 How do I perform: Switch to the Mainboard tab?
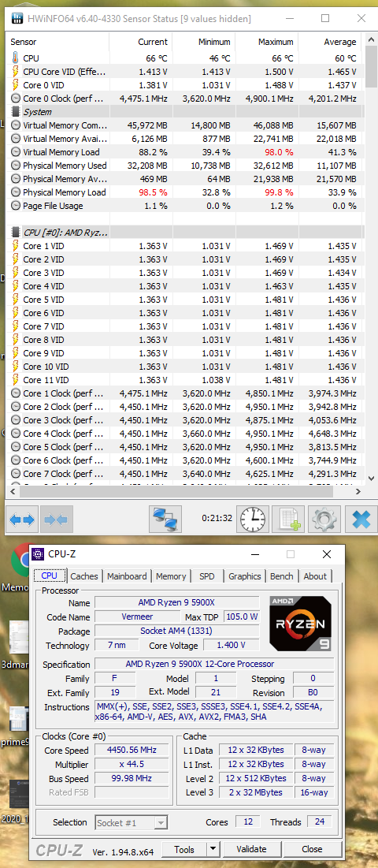coord(127,576)
